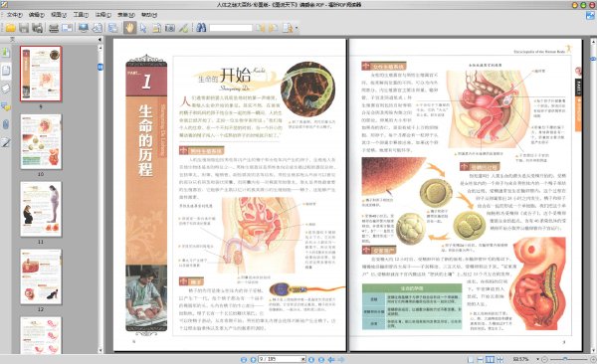Open the layers panel in left sidebar
The height and width of the screenshot is (364, 597).
pyautogui.click(x=5, y=89)
